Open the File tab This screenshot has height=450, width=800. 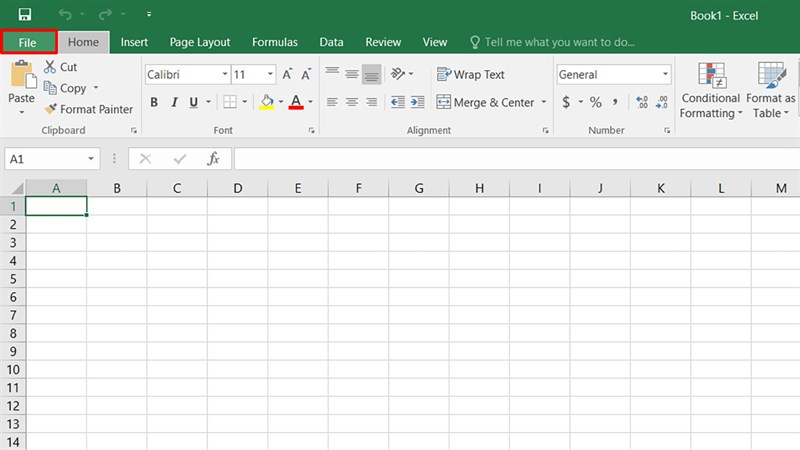pos(28,42)
